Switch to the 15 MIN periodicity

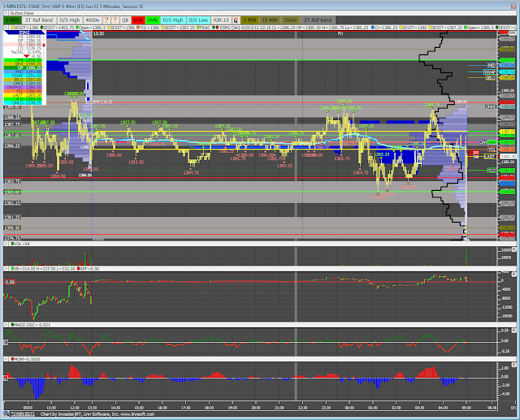(x=270, y=19)
